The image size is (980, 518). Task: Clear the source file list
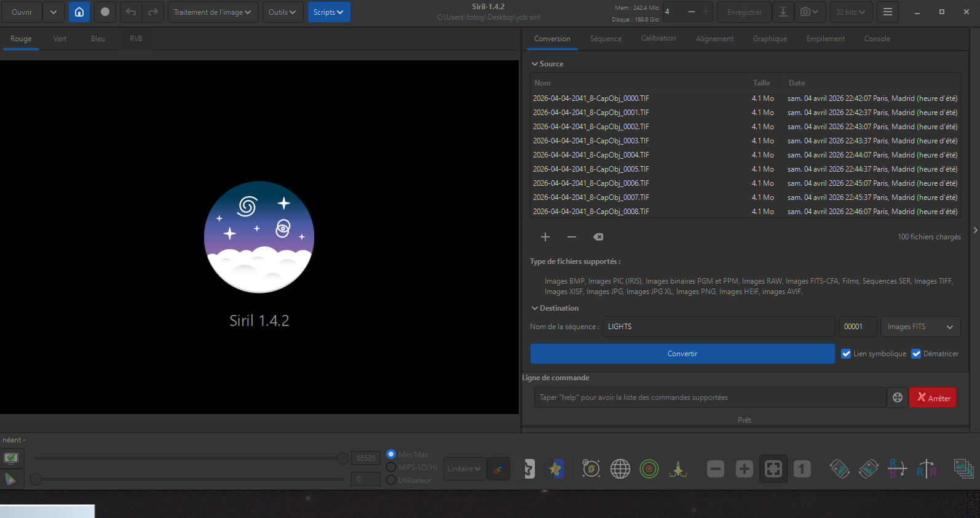pyautogui.click(x=598, y=237)
